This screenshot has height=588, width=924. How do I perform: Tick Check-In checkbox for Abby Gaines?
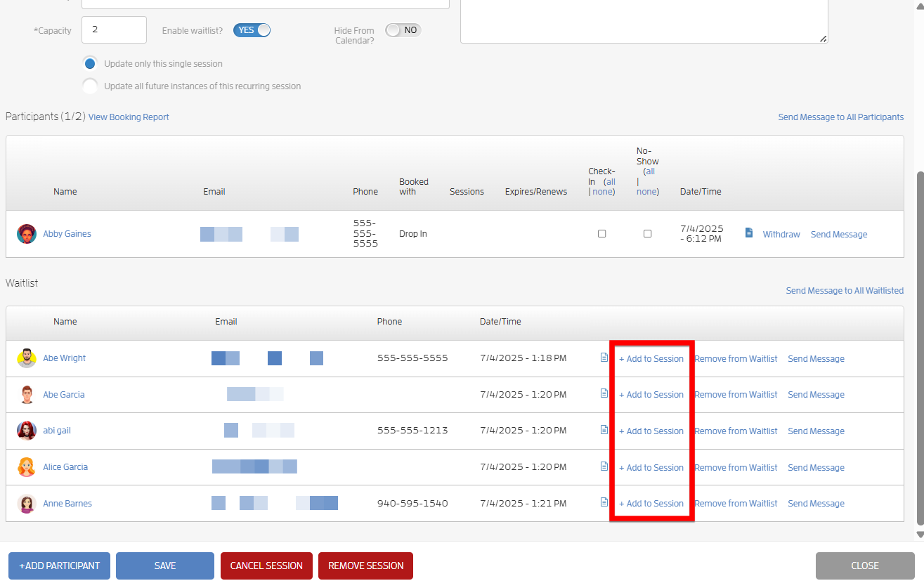tap(601, 234)
